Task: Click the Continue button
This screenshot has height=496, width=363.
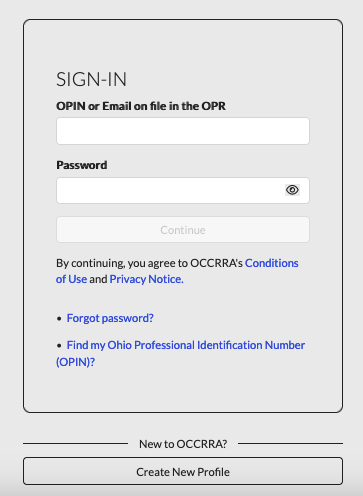Action: point(183,230)
